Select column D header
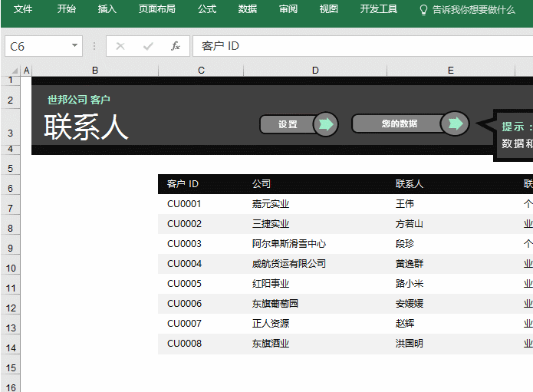 [315, 71]
